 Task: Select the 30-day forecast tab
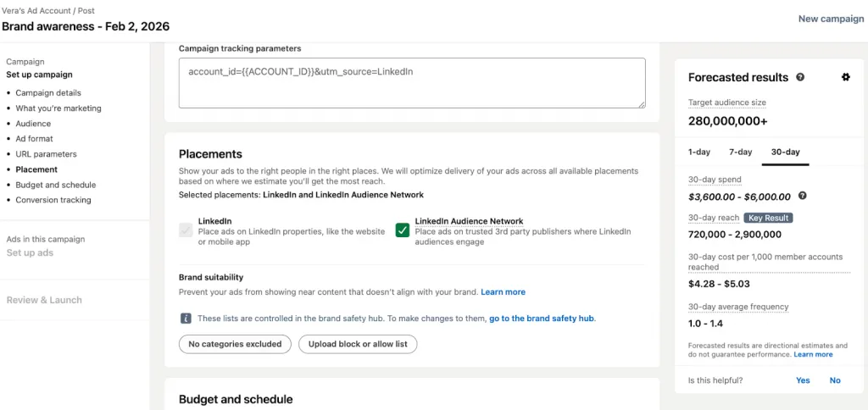[785, 152]
